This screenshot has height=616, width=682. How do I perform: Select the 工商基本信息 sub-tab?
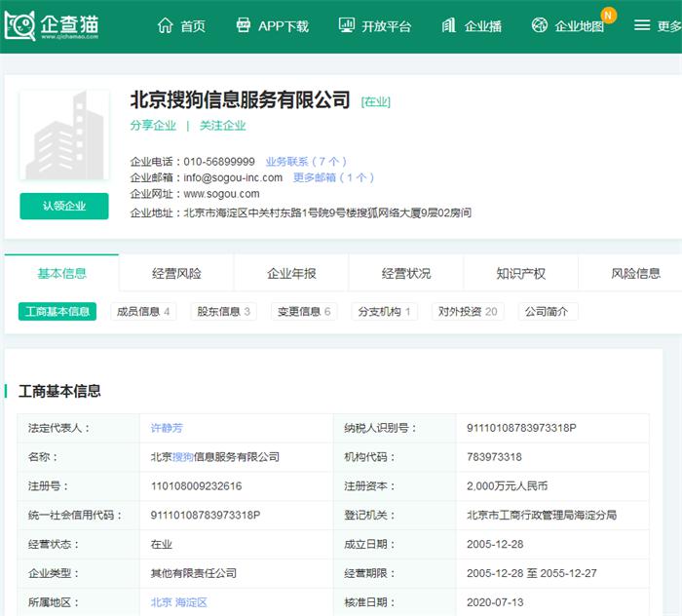[57, 312]
